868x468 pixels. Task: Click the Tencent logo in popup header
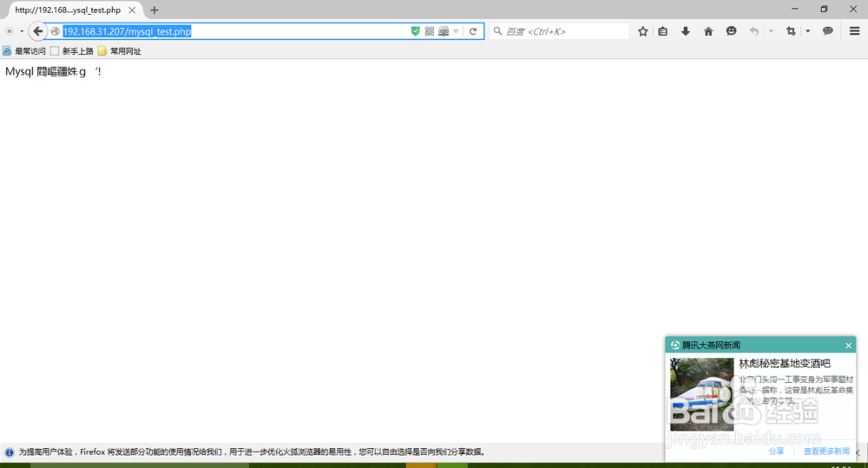point(674,345)
